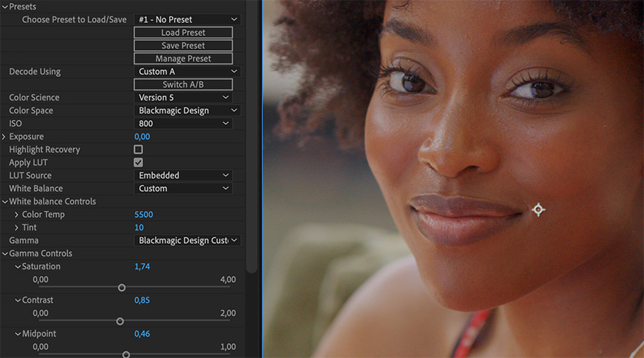Click the Save Preset button
Viewport: 644px width, 358px height.
(183, 45)
